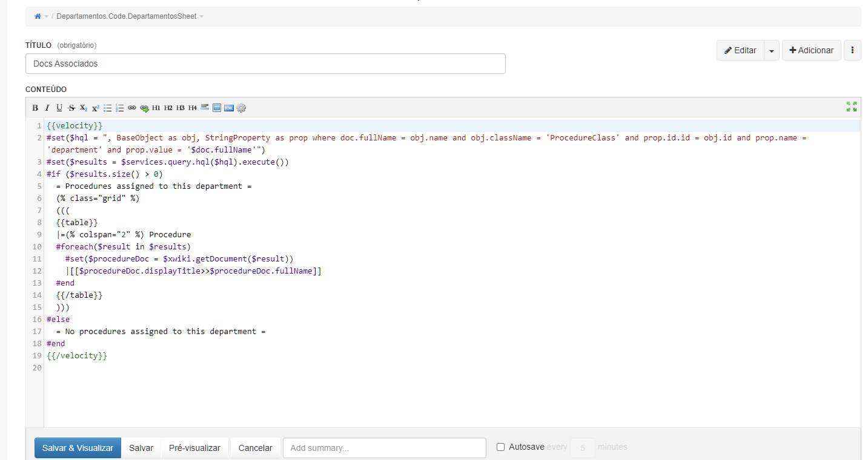The image size is (868, 460).
Task: Insert Heading 1 with the H1 icon
Action: tap(156, 108)
